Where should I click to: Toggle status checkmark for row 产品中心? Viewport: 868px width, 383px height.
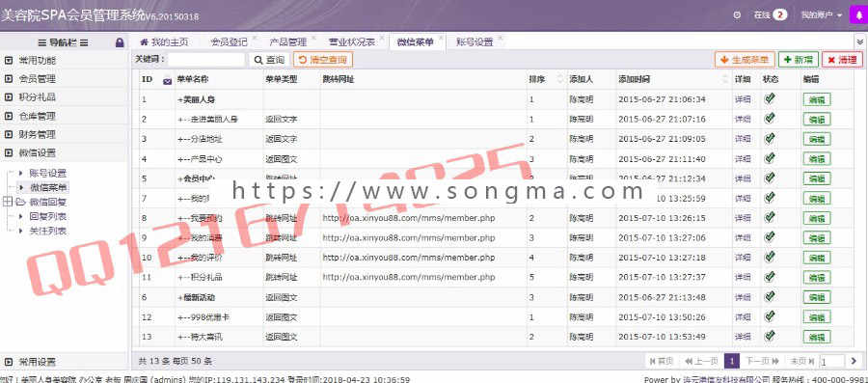(x=770, y=158)
